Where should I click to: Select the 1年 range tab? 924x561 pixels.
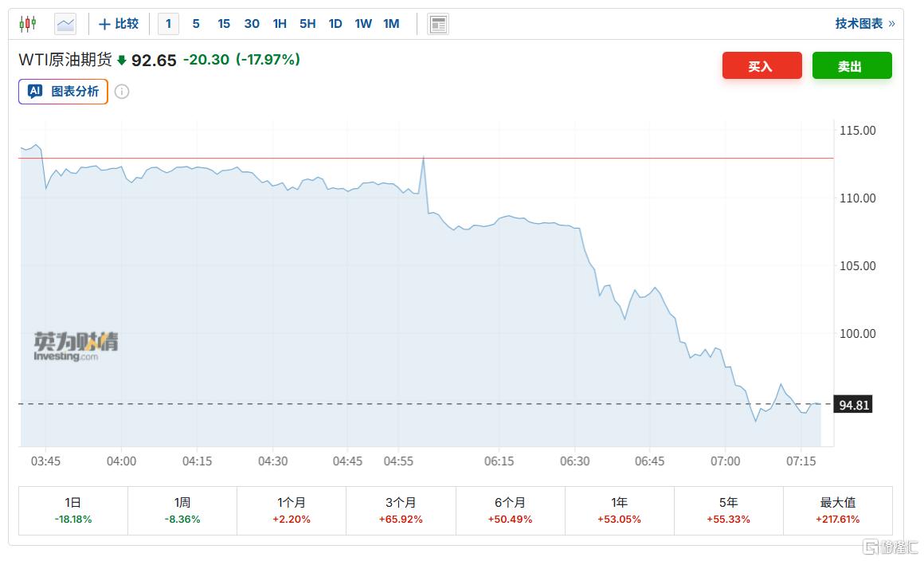point(619,510)
